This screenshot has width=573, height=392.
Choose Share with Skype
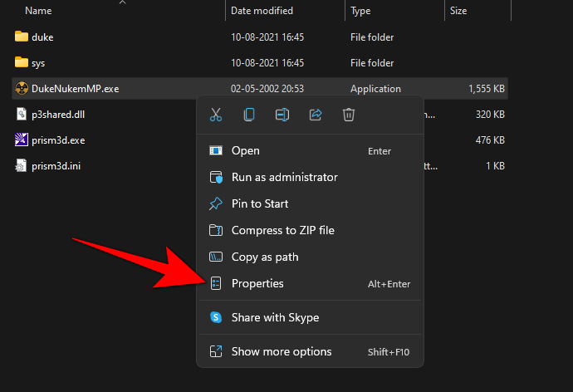pyautogui.click(x=275, y=317)
